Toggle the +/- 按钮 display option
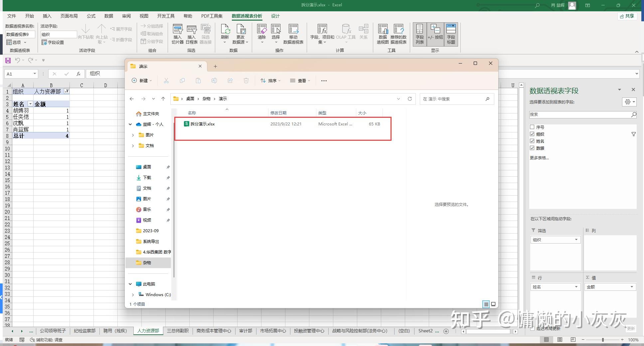644x346 pixels. click(435, 34)
